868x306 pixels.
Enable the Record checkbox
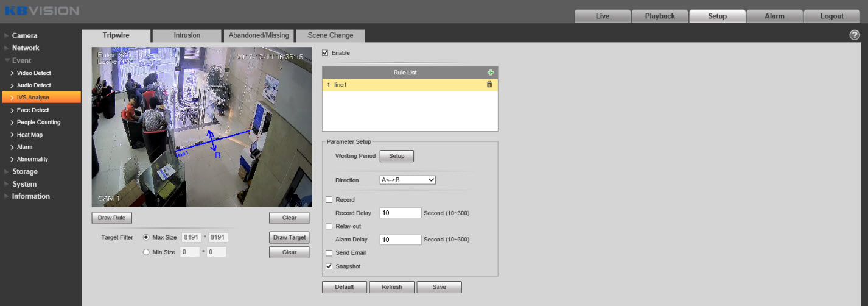click(x=329, y=200)
